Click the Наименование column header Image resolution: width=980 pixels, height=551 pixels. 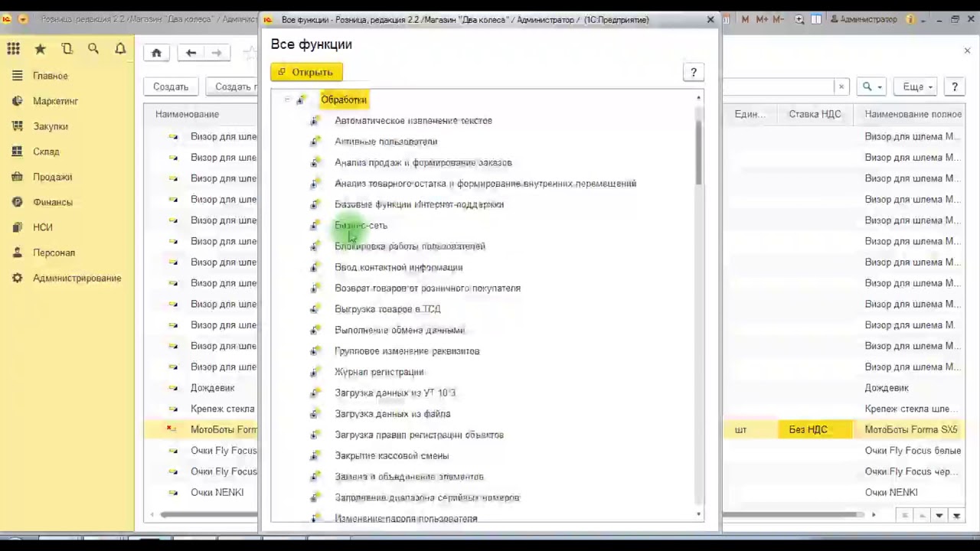[x=187, y=114]
